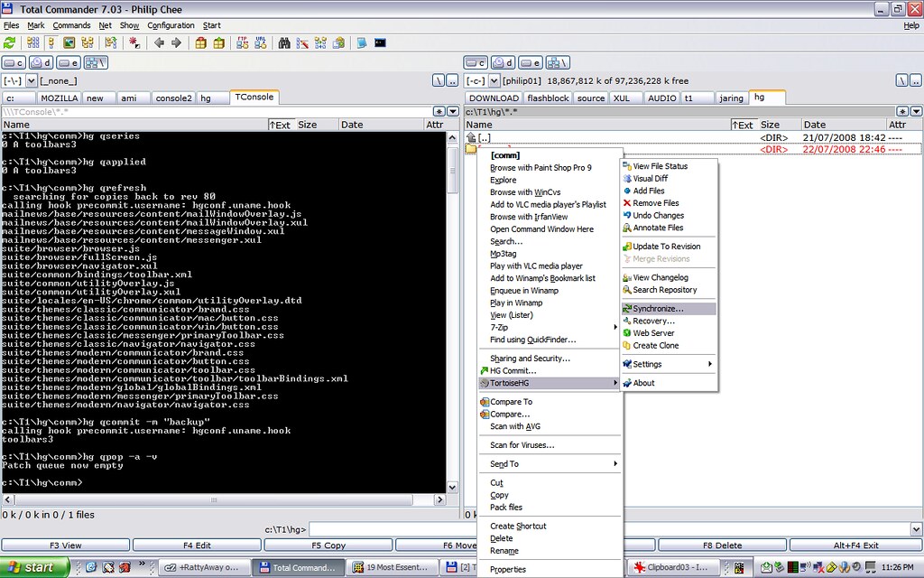Select the full details view toolbar icon
This screenshot has width=924, height=578.
51,42
